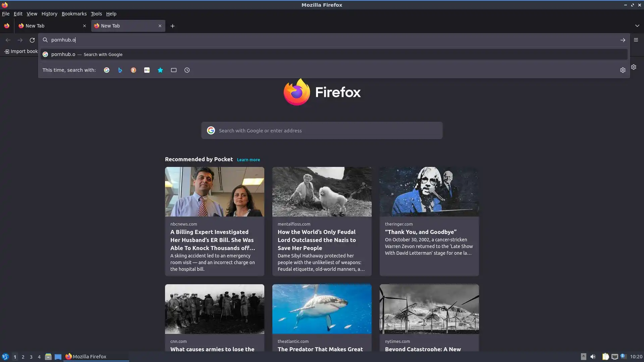Viewport: 644px width, 362px height.
Task: Search open tabs icon in urlbar
Action: (174, 70)
